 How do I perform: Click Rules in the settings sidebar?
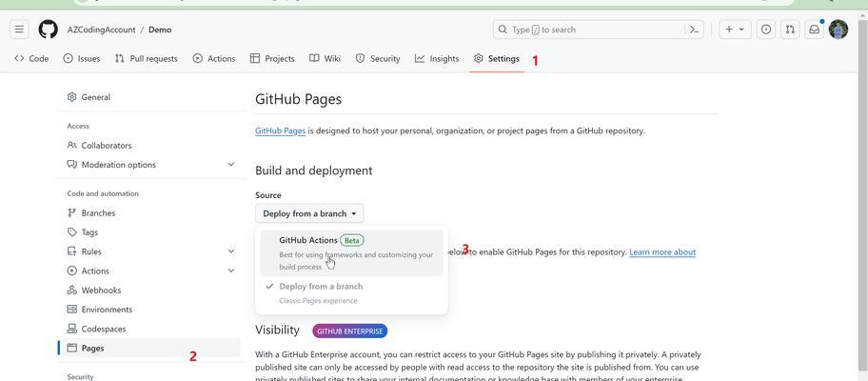91,251
